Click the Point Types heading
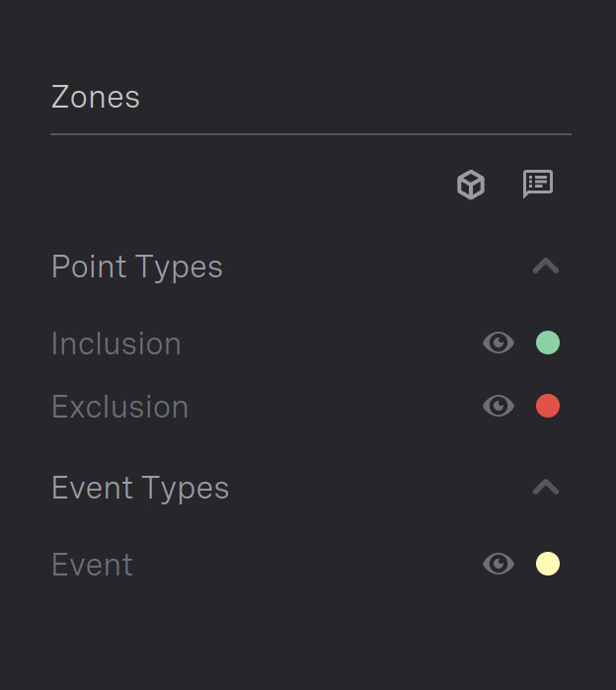616x690 pixels. click(x=137, y=268)
